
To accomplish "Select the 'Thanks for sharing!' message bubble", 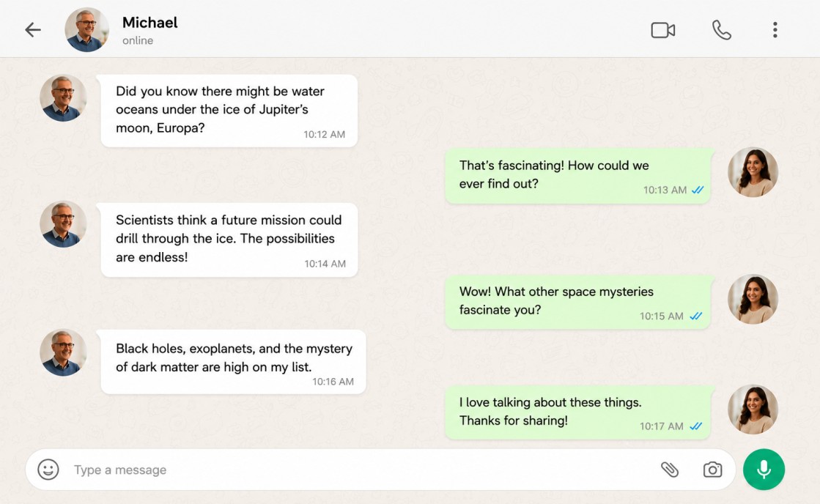I will coord(578,412).
